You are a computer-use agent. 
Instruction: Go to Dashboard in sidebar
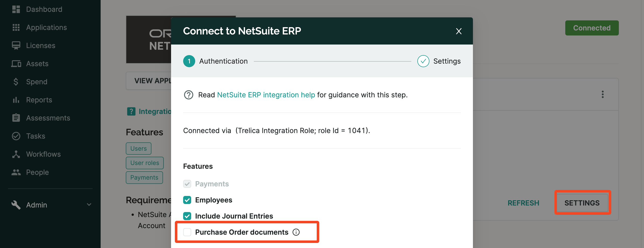(x=44, y=9)
